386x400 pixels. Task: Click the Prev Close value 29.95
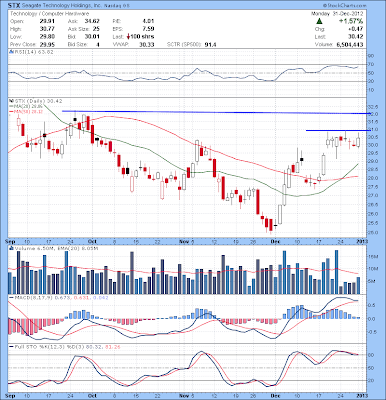point(48,44)
